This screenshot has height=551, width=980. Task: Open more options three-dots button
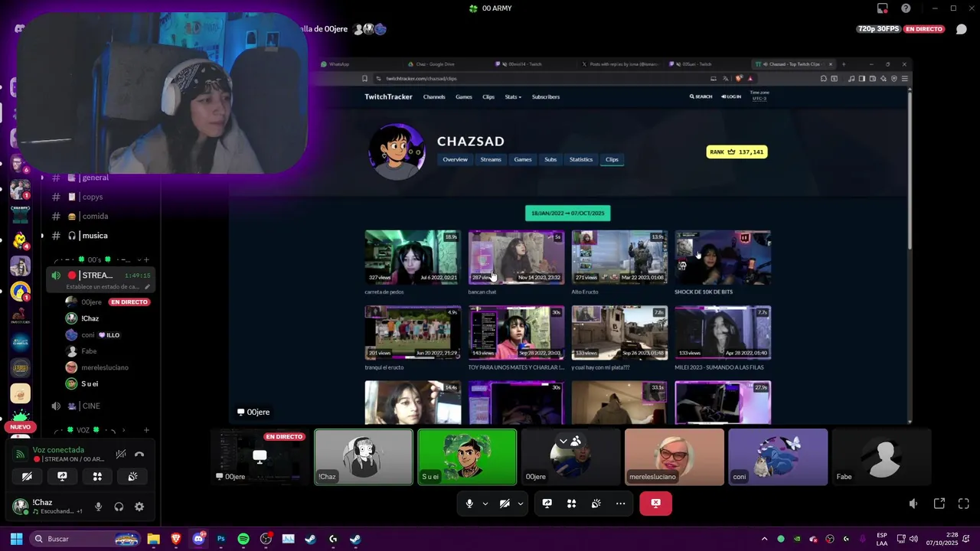click(x=620, y=504)
